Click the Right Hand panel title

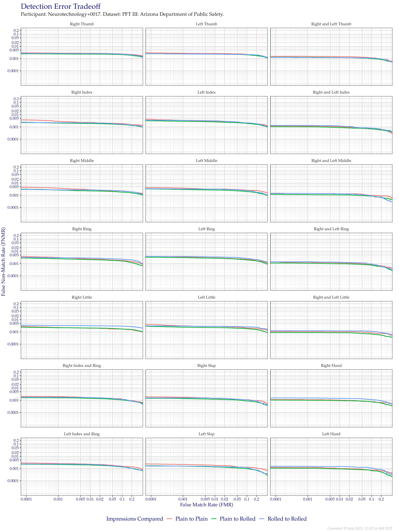[x=331, y=366]
